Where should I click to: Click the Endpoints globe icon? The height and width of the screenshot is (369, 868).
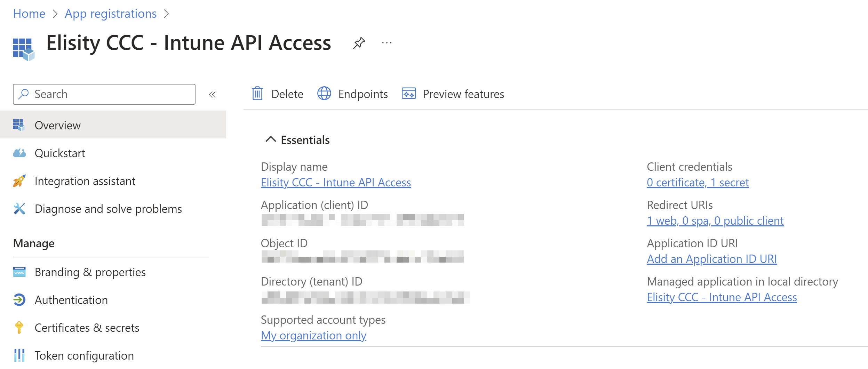[x=324, y=94]
